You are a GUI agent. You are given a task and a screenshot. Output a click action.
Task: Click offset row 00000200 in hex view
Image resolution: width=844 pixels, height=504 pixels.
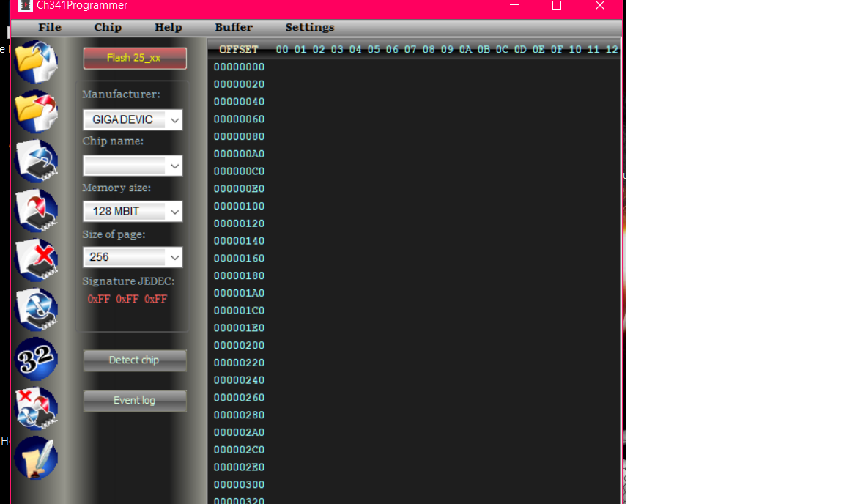click(239, 345)
